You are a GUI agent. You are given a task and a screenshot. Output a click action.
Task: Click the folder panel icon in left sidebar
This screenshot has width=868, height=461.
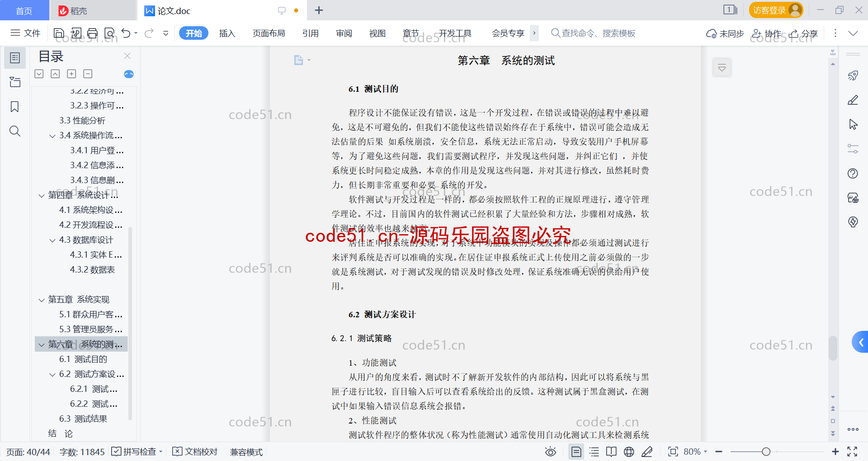15,82
